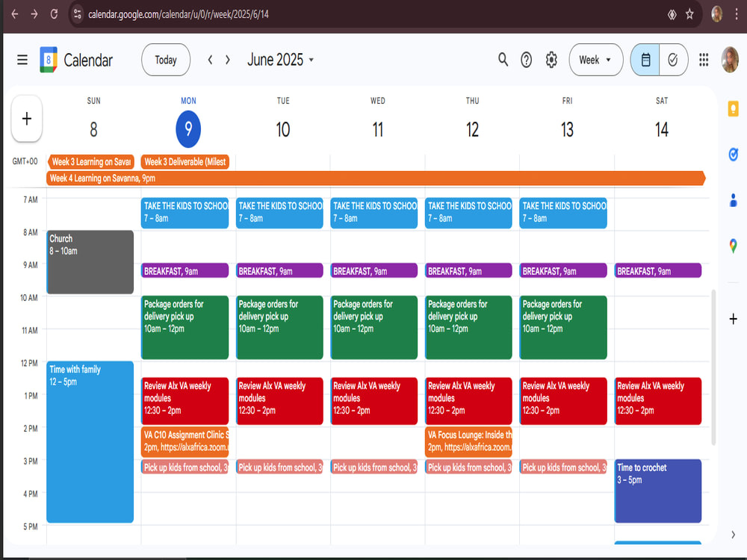747x560 pixels.
Task: Open Time with family event
Action: [90, 442]
